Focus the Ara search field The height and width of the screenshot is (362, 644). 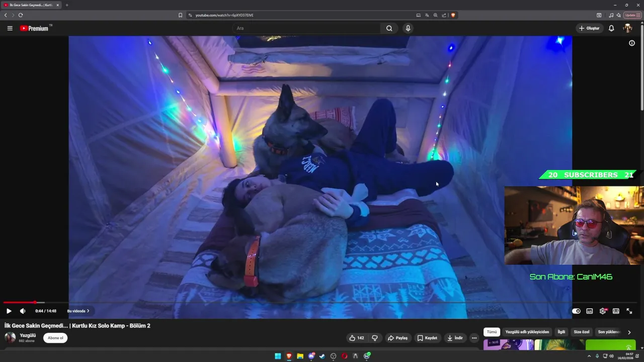(x=307, y=28)
